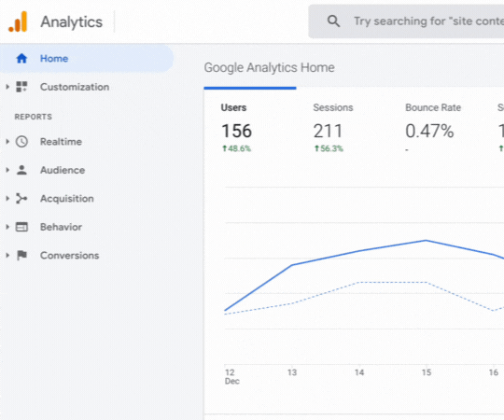This screenshot has width=504, height=420.
Task: Open the Customization menu label
Action: point(75,87)
